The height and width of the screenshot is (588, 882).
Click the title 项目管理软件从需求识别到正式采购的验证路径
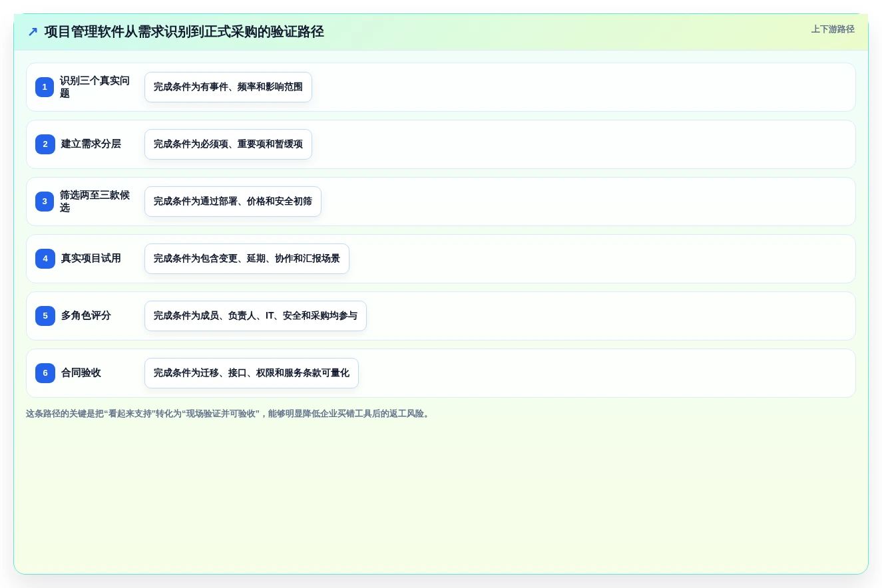pos(184,32)
